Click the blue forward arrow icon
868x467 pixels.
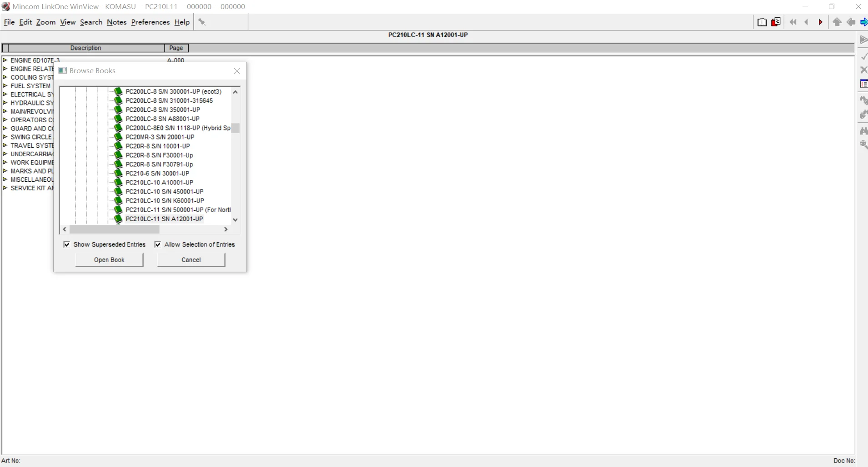coord(864,22)
